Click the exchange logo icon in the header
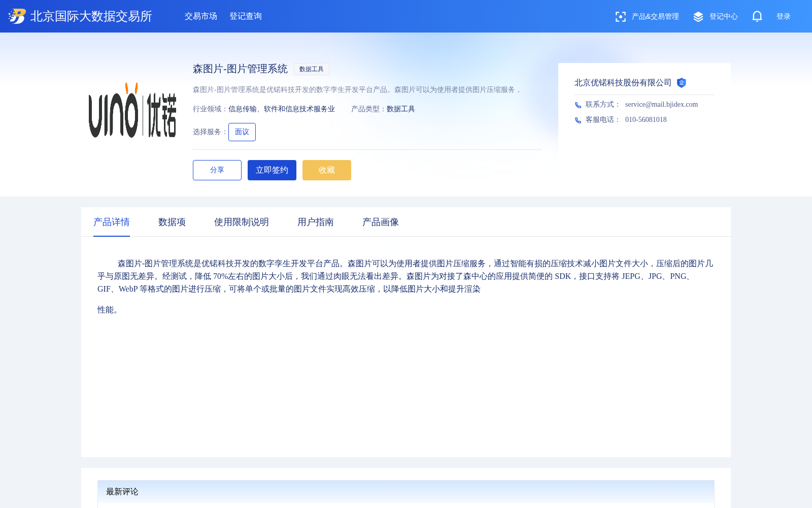This screenshot has height=508, width=812. coord(17,16)
